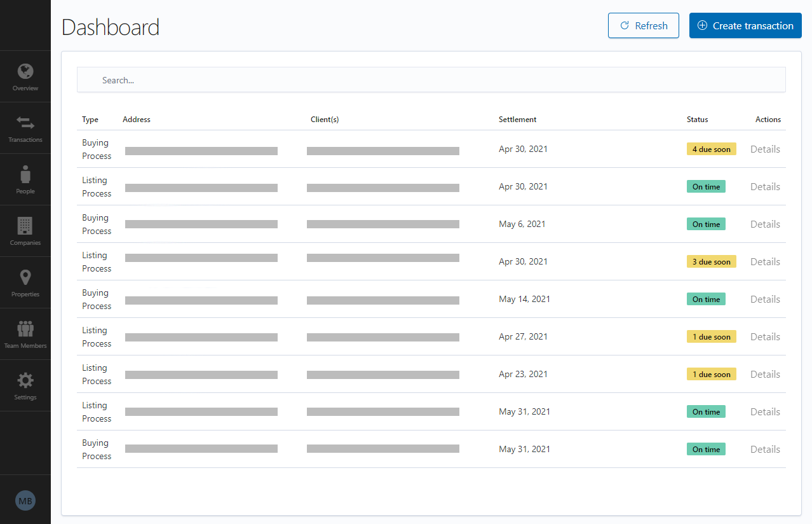Click the '3 due soon' status badge

tap(711, 261)
